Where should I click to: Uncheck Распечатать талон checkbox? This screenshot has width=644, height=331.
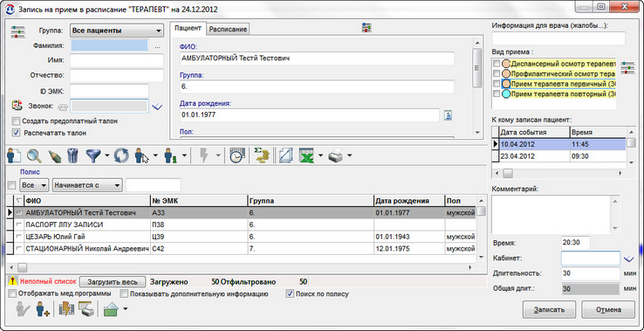coord(16,133)
